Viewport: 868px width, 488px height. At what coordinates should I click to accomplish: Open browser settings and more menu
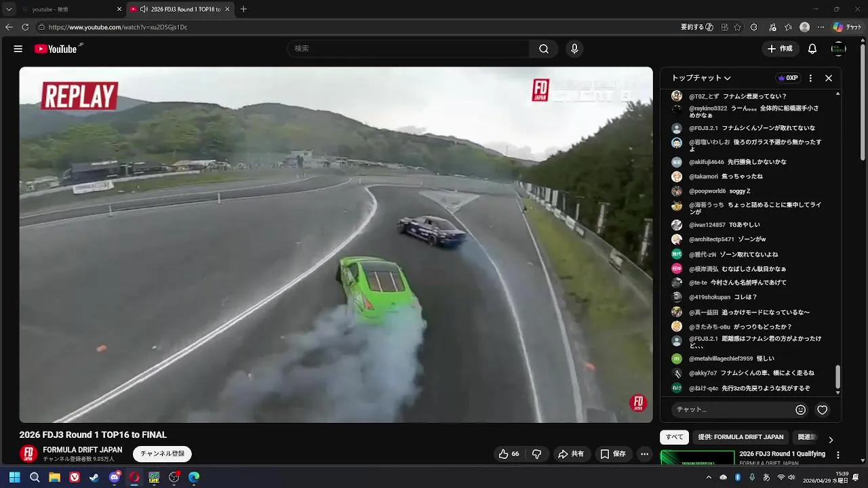coord(821,27)
